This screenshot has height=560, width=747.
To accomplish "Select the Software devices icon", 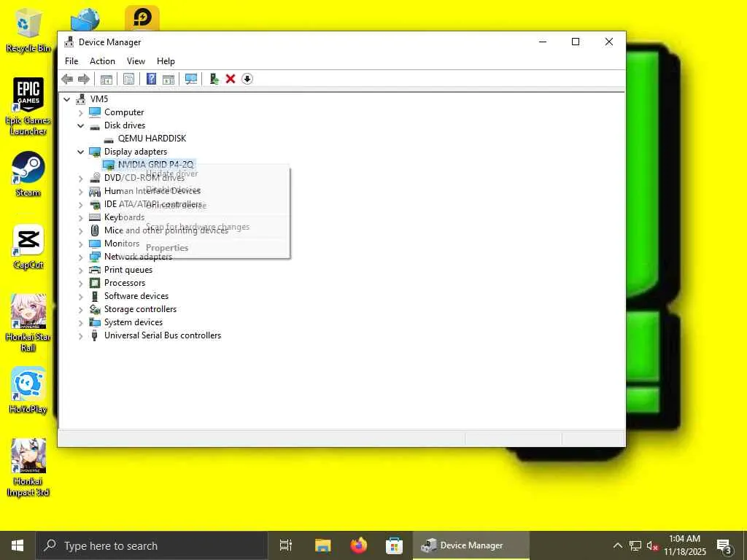I will tap(95, 296).
